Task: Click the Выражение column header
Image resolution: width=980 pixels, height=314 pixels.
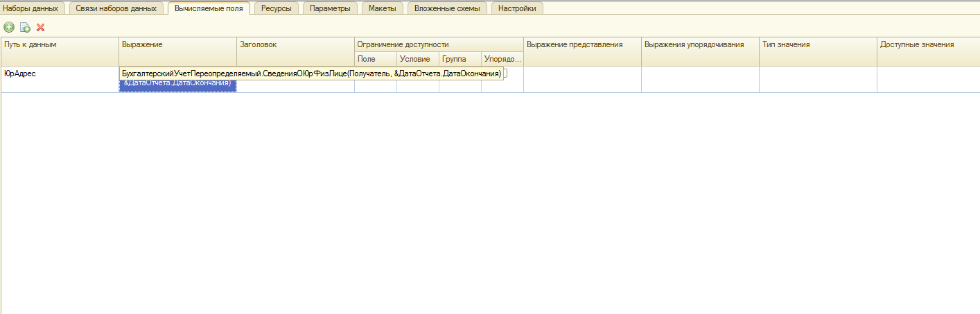Action: tap(178, 51)
